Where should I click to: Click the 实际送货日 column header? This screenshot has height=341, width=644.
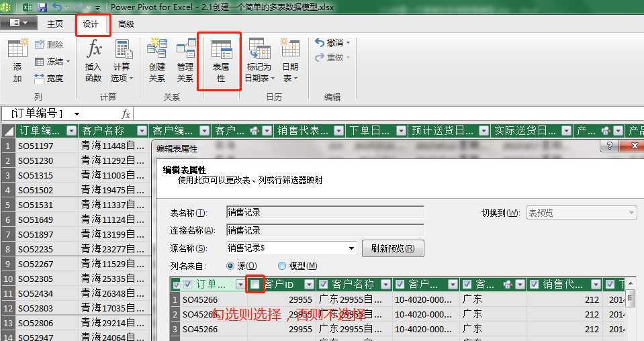(x=532, y=131)
